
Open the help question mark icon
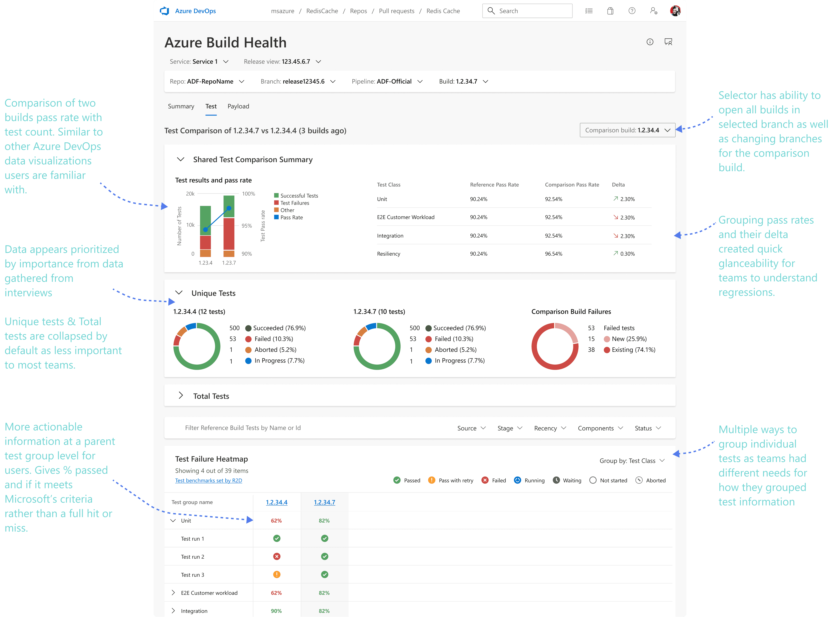(632, 11)
